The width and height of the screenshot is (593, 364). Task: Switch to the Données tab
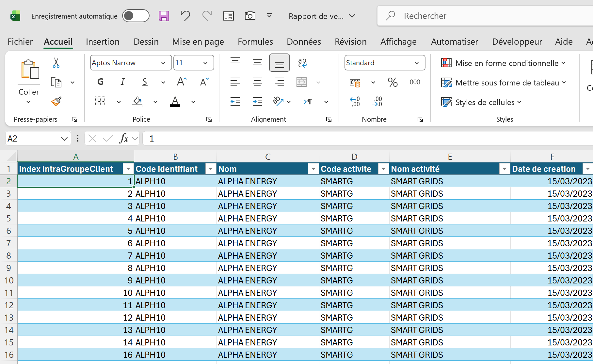(x=304, y=42)
